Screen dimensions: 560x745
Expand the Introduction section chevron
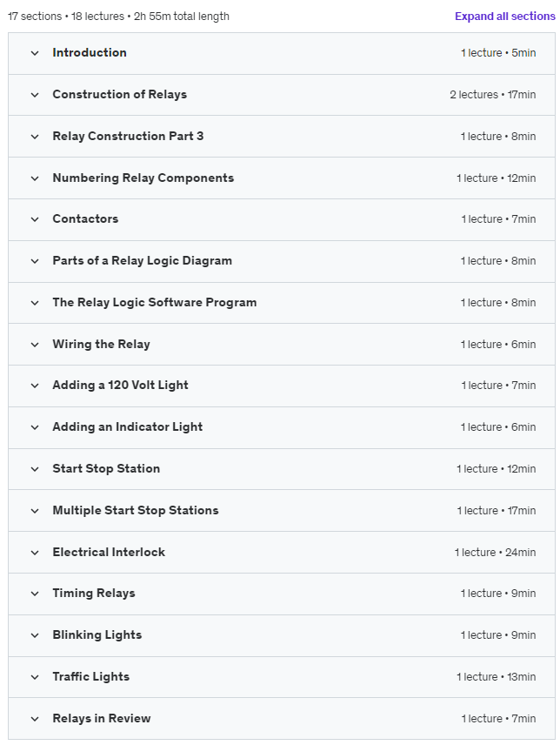35,53
